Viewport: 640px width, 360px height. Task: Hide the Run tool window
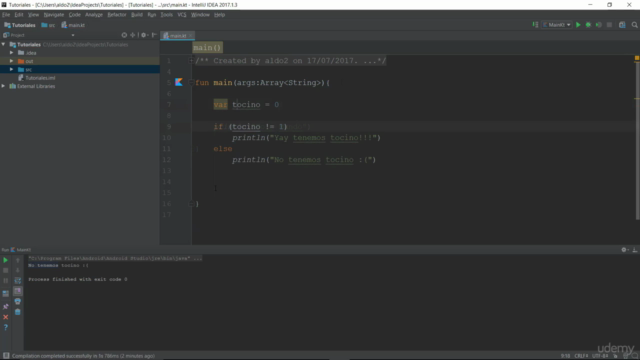tap(635, 250)
